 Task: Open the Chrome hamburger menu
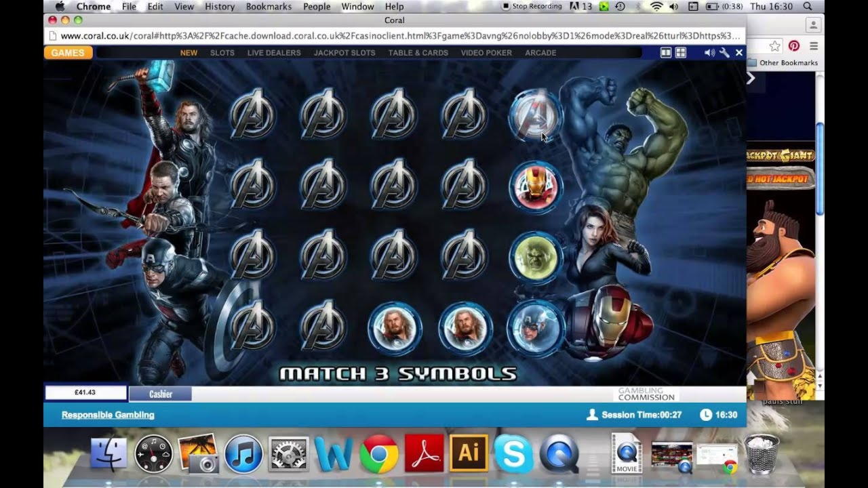813,46
